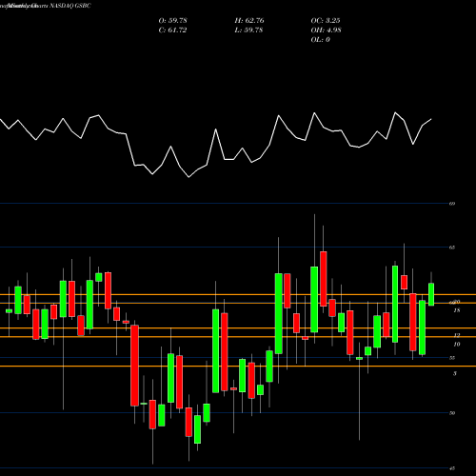Select the low price L: 59.78
The width and height of the screenshot is (476, 476).
click(x=248, y=30)
